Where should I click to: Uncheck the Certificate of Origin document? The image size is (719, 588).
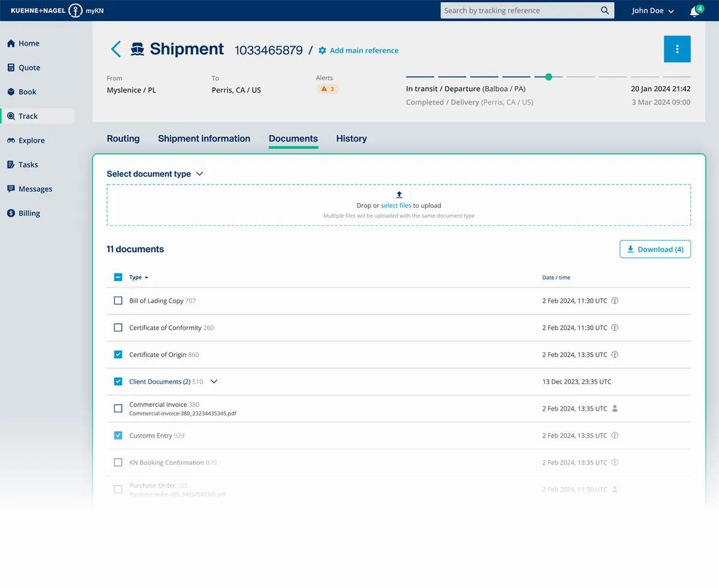118,354
